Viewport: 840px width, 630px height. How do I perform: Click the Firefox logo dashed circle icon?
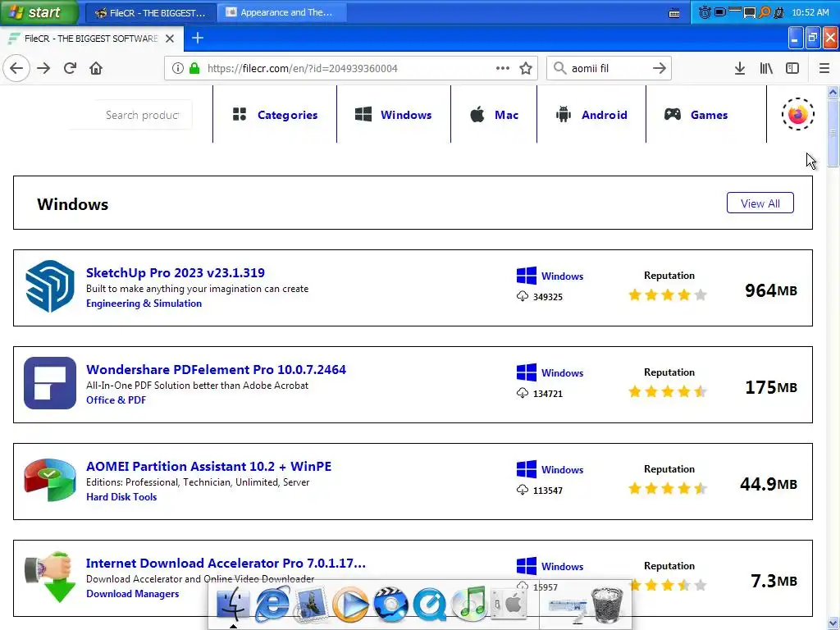pyautogui.click(x=797, y=114)
